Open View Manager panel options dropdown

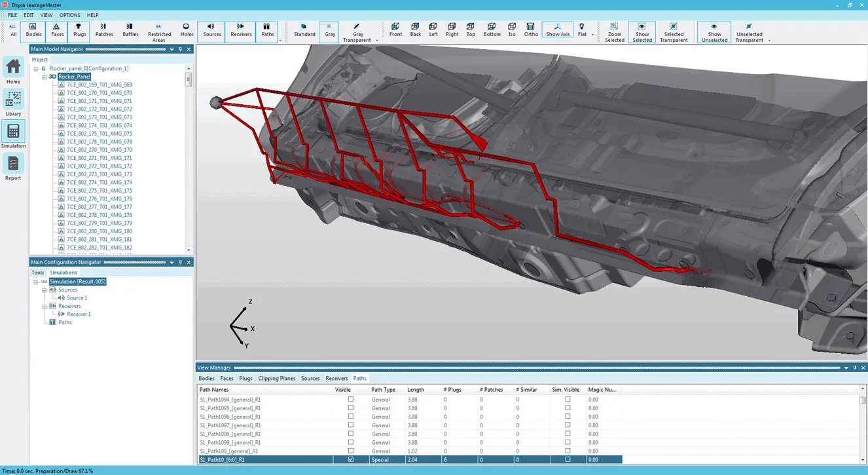coord(846,368)
